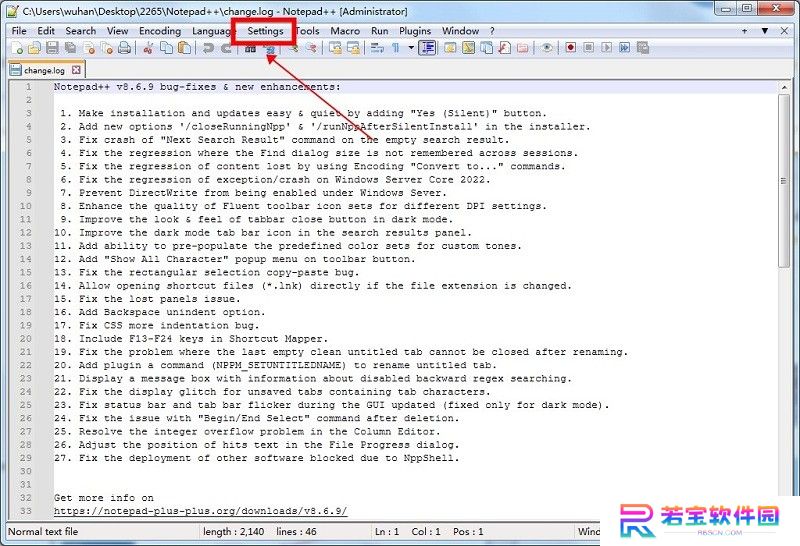Toggle synchronized horizontal scrolling
The image size is (800, 546).
(353, 48)
